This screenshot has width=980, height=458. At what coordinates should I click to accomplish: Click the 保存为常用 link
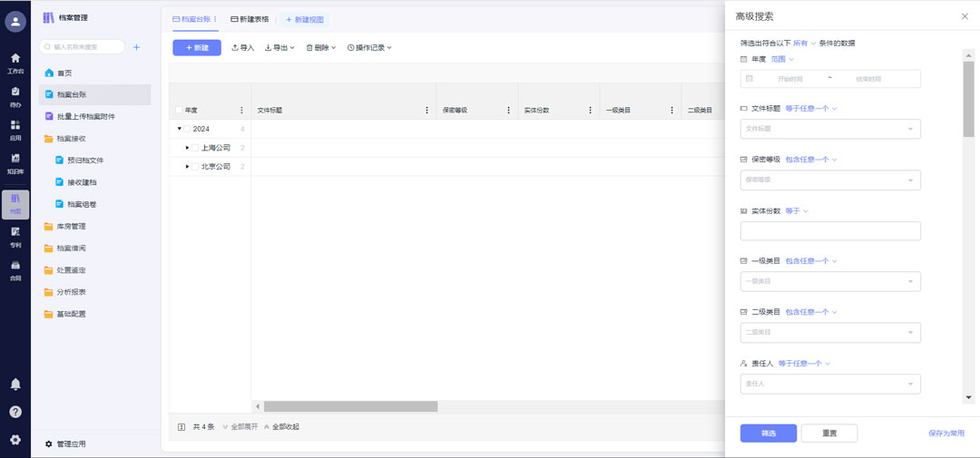coord(946,434)
